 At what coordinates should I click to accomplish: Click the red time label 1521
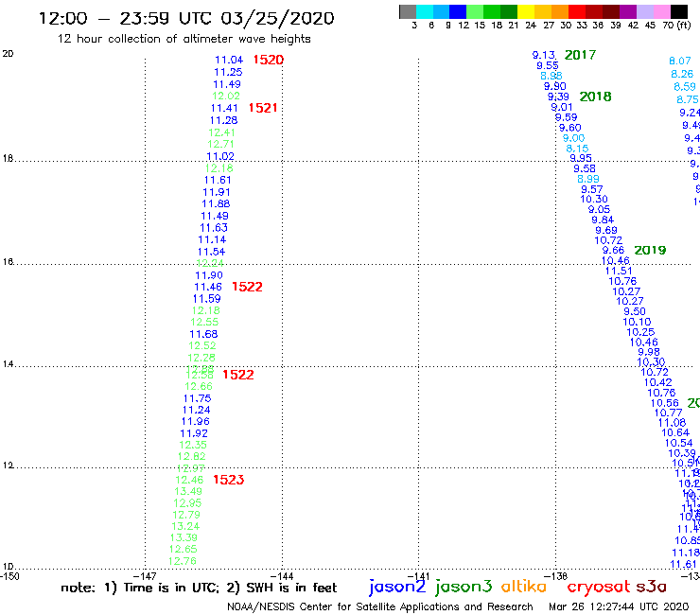point(263,108)
